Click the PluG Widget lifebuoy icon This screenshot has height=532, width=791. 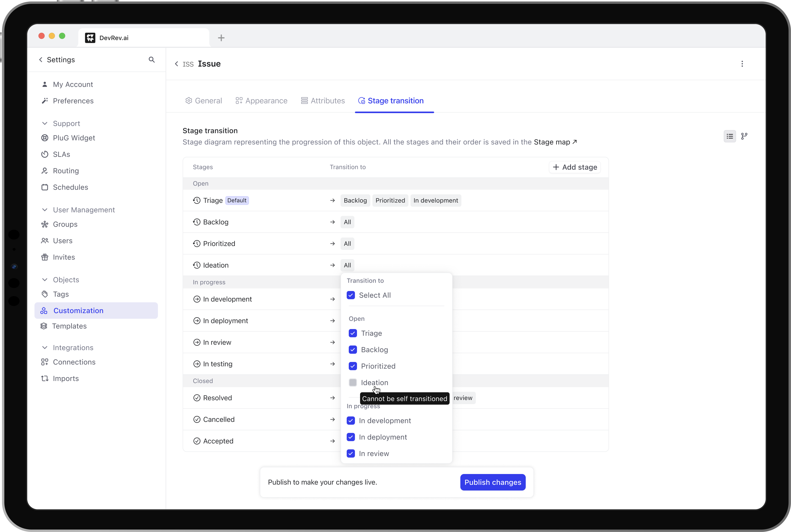pos(44,138)
